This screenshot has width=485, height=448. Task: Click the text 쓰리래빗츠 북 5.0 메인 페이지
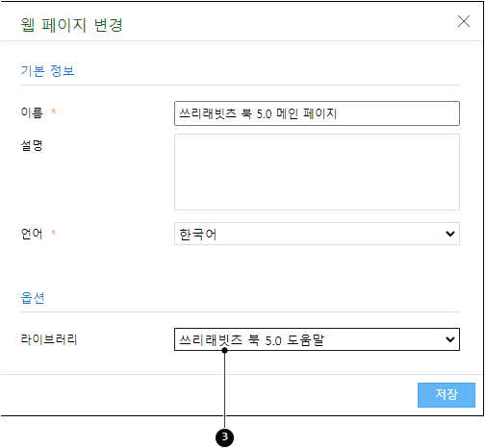(258, 113)
